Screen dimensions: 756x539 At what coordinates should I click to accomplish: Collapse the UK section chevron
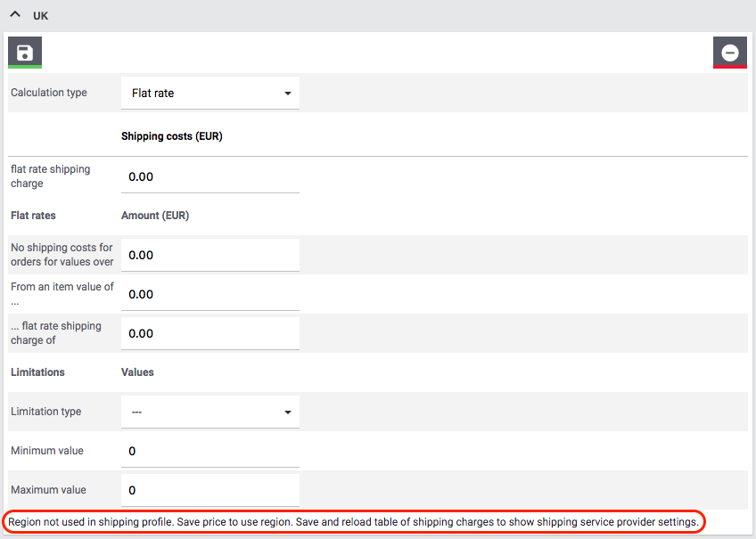point(15,15)
